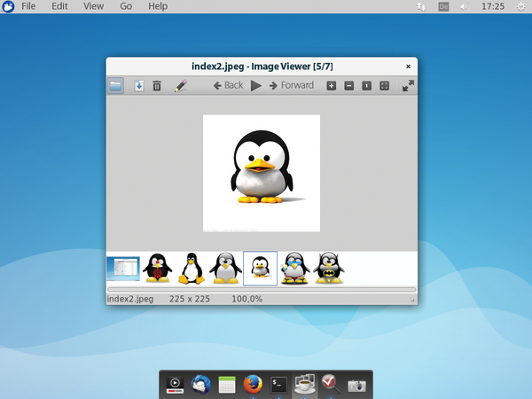Open the Edit menu

point(59,6)
